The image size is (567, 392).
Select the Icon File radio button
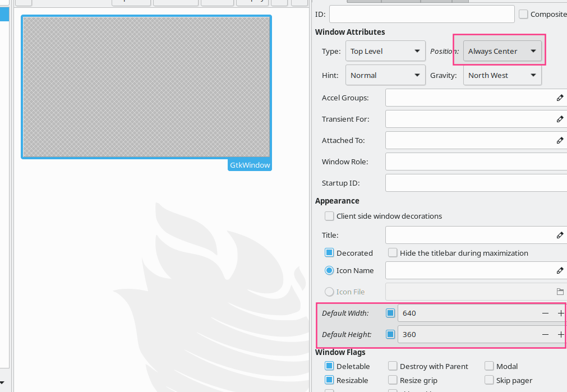click(x=329, y=292)
